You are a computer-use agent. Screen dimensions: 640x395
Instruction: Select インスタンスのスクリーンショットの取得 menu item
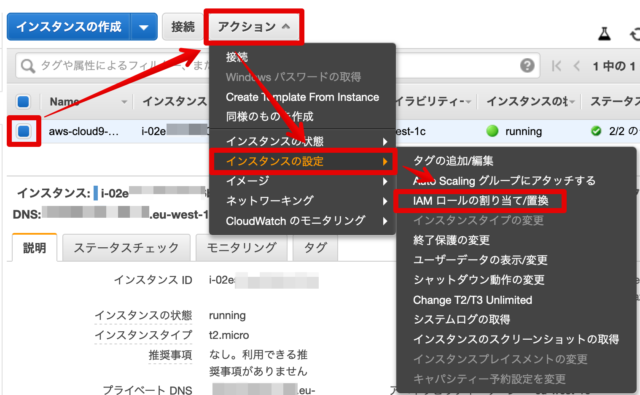tap(516, 339)
